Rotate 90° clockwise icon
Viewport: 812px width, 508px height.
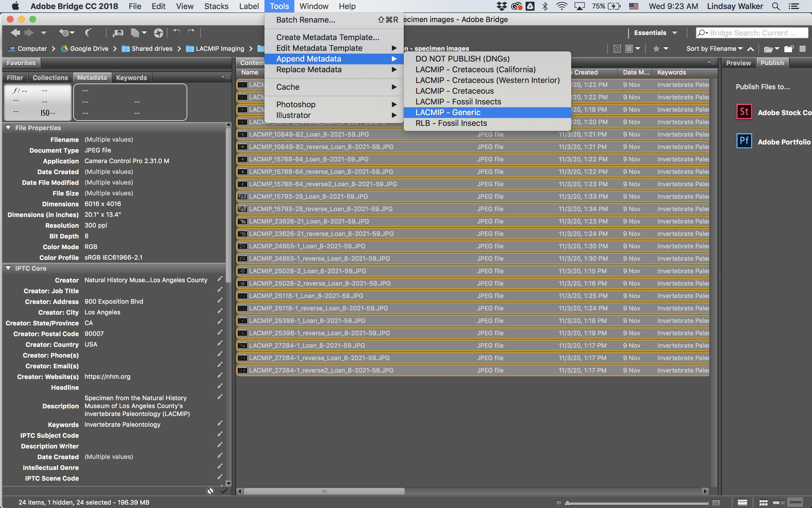coord(191,32)
